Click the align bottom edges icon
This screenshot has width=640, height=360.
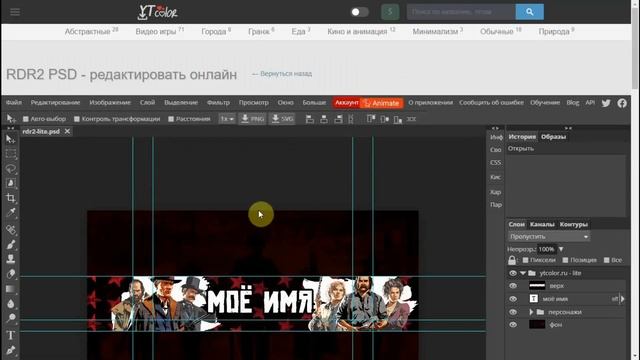(x=398, y=119)
